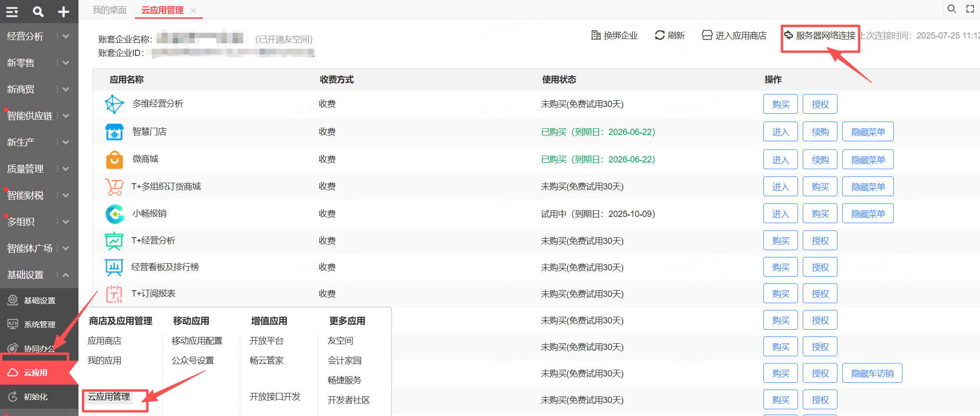Click 隐藏菜单 for 智慧门店
Viewport: 980px width, 416px height.
pyautogui.click(x=868, y=132)
